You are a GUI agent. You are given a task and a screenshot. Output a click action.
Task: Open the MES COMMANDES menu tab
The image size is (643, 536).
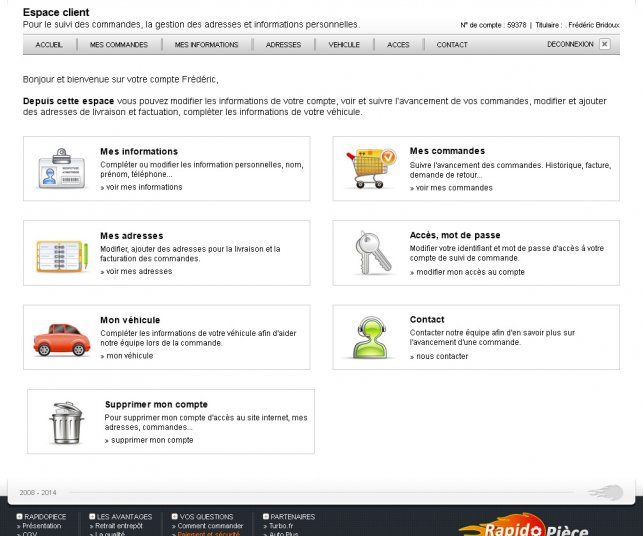click(119, 45)
